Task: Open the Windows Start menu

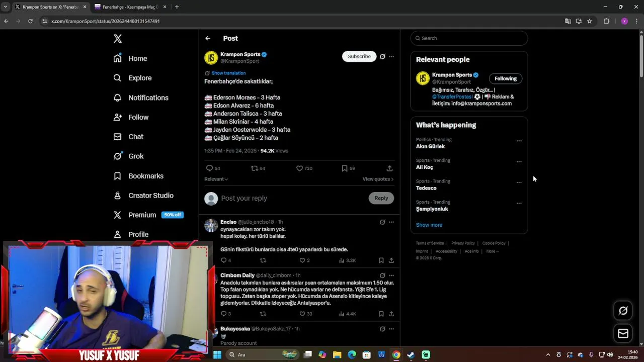Action: tap(217, 354)
